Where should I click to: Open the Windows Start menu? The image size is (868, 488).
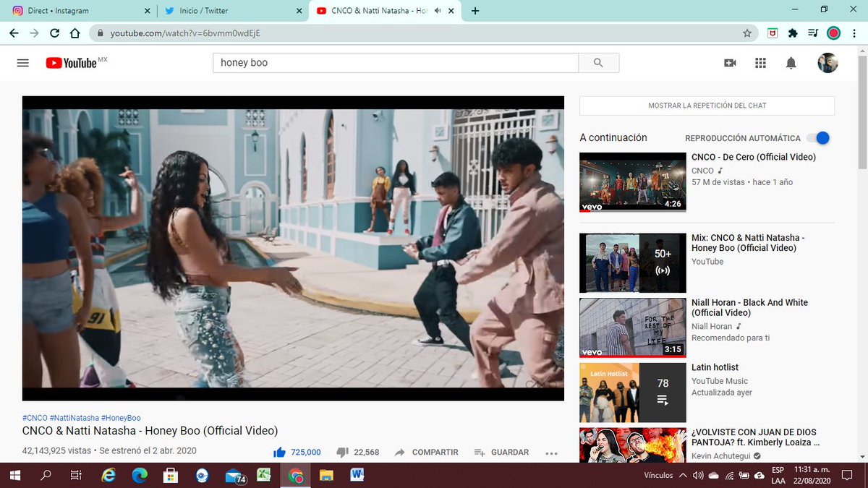pyautogui.click(x=14, y=476)
